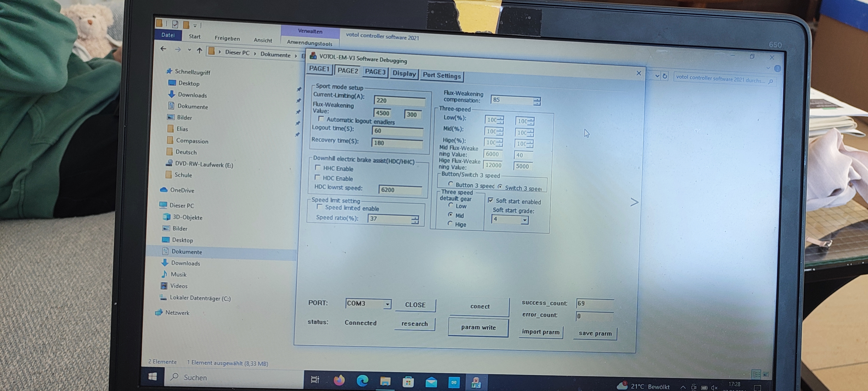Click the Task View taskbar icon

(x=315, y=379)
